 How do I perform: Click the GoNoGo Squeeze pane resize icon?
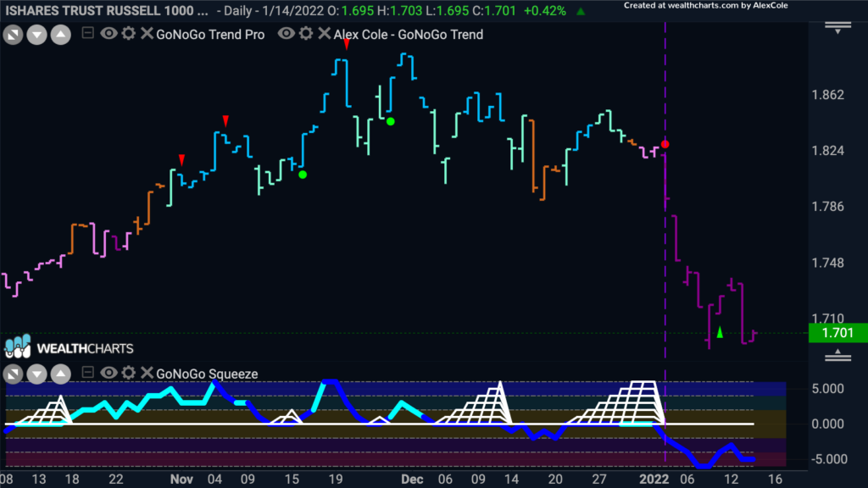pos(13,374)
